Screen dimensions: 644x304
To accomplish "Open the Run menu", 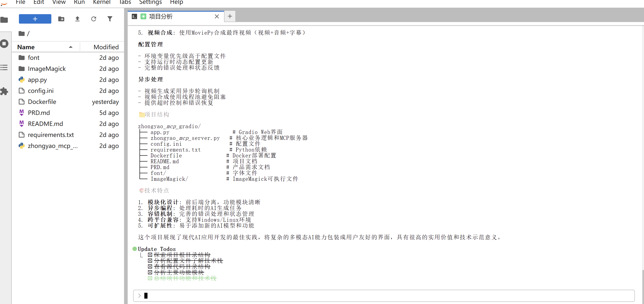I will click(x=79, y=2).
